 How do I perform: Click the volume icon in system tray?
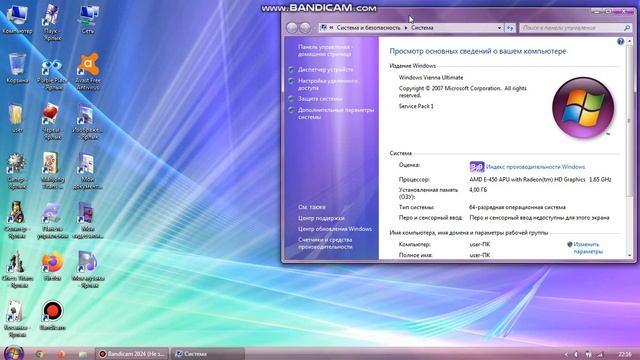(576, 354)
